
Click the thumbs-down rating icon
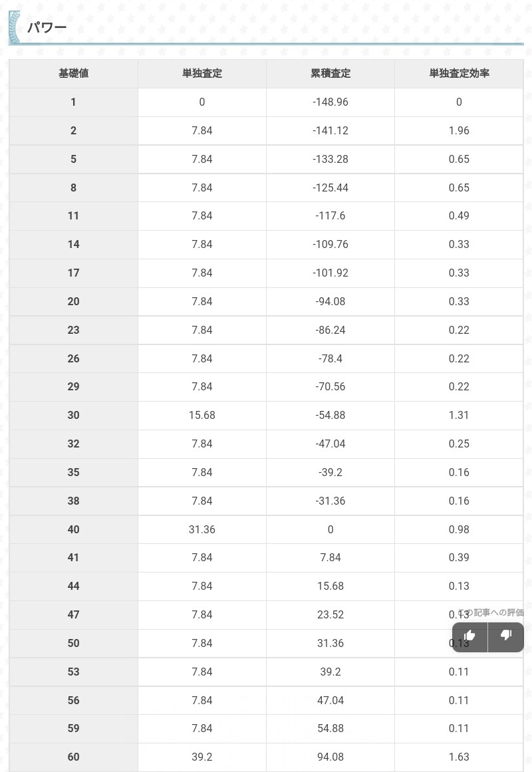pyautogui.click(x=506, y=636)
